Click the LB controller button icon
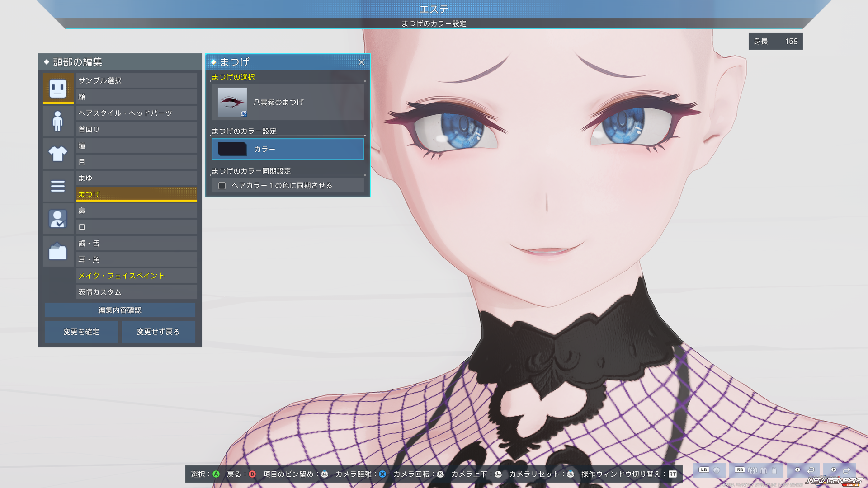868x488 pixels. point(704,470)
